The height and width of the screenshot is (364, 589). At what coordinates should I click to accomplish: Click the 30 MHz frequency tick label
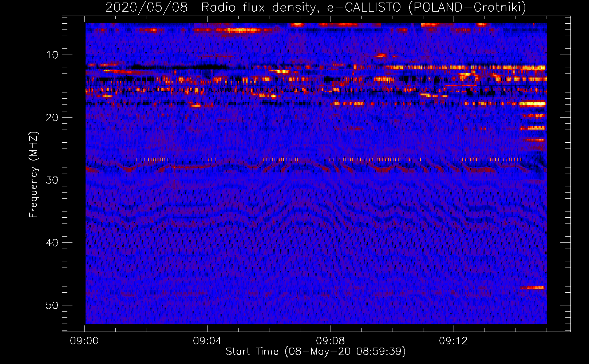[52, 180]
